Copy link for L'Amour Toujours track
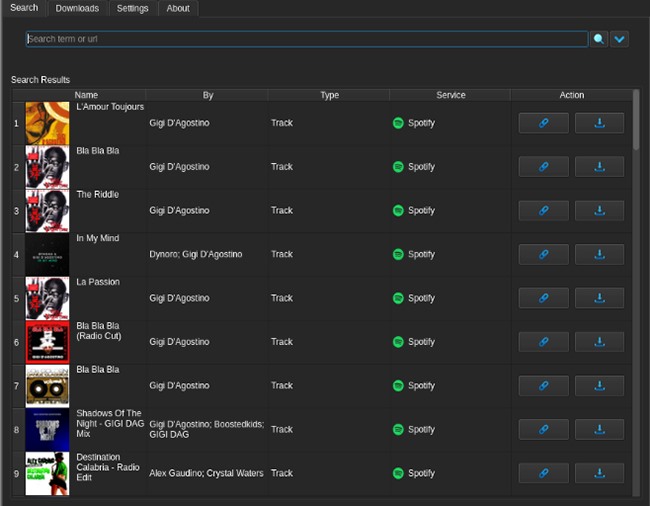Viewport: 650px width, 506px height. point(543,123)
